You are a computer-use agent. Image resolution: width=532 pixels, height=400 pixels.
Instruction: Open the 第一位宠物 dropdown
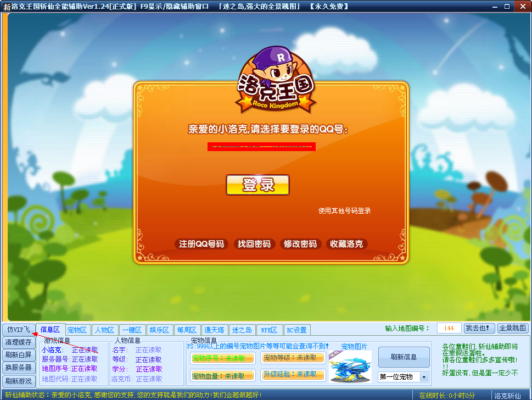click(x=403, y=377)
